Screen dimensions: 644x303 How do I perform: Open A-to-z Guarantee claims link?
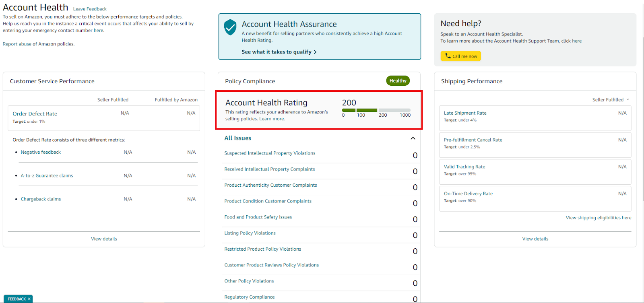(x=47, y=175)
